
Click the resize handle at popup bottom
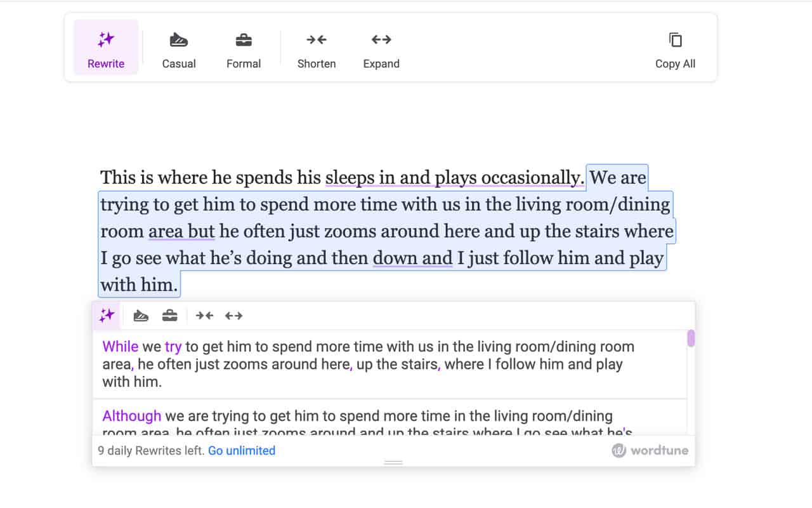393,462
